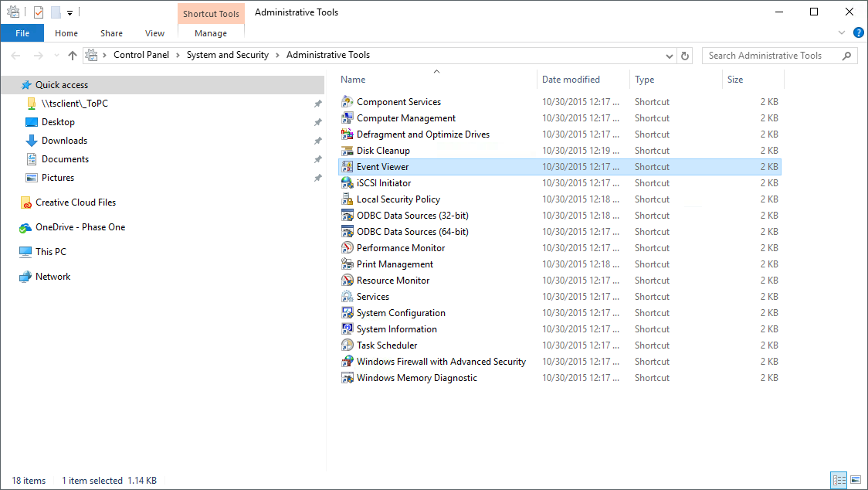Screen dimensions: 868x490
Task: Switch to Details view icon in status bar
Action: coord(839,480)
